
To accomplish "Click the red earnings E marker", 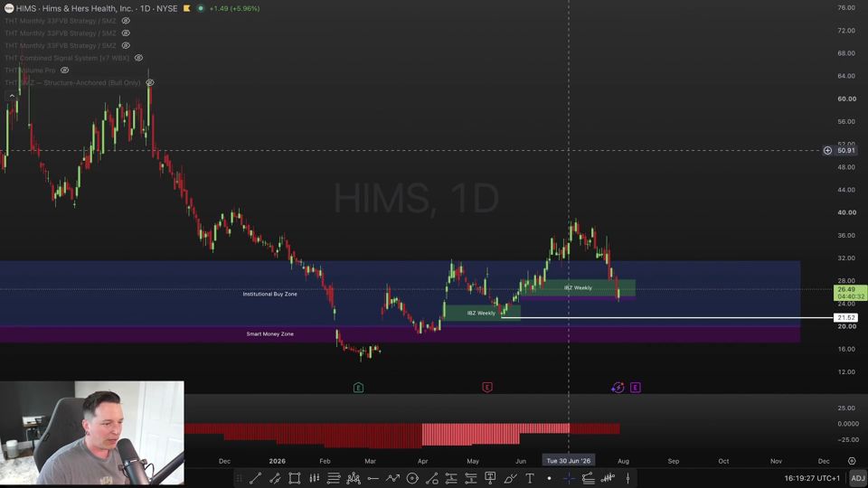I will tap(487, 388).
